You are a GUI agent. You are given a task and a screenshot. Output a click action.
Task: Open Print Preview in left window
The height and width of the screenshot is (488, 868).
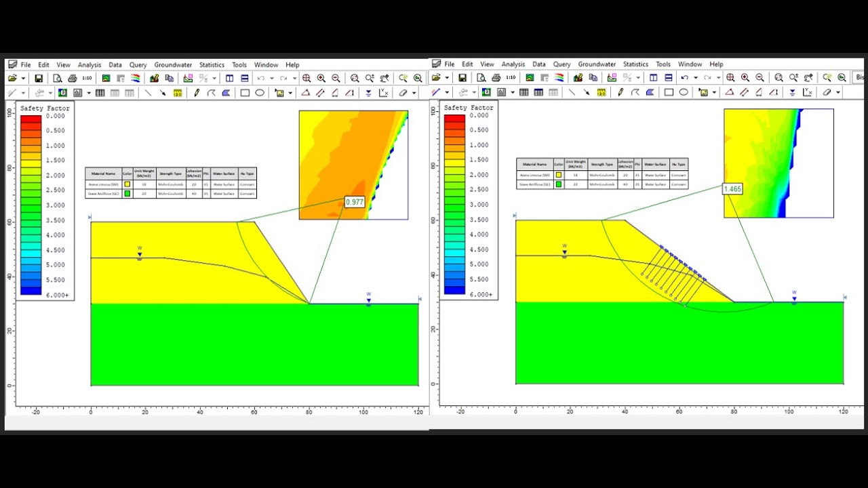click(58, 78)
